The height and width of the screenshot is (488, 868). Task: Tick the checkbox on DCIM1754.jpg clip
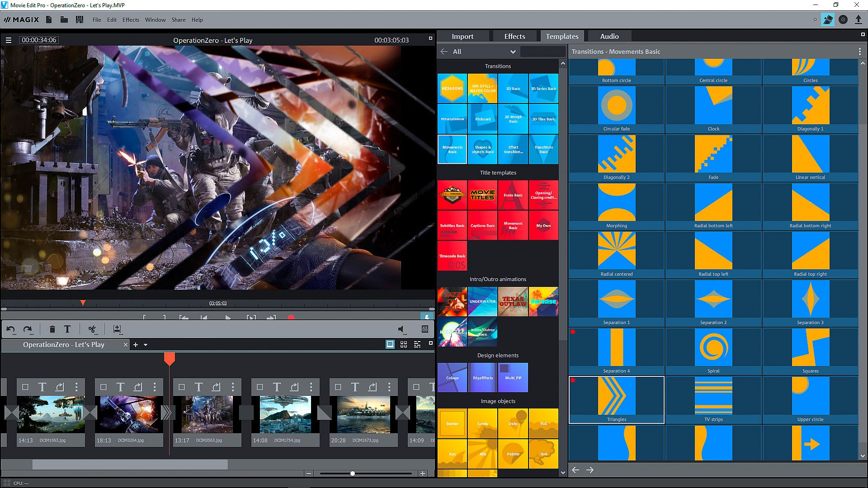pos(260,387)
